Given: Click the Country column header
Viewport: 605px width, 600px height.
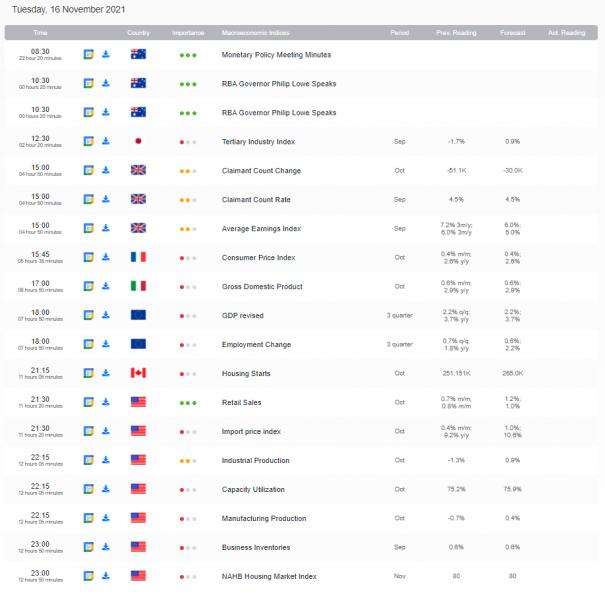Looking at the screenshot, I should (138, 32).
